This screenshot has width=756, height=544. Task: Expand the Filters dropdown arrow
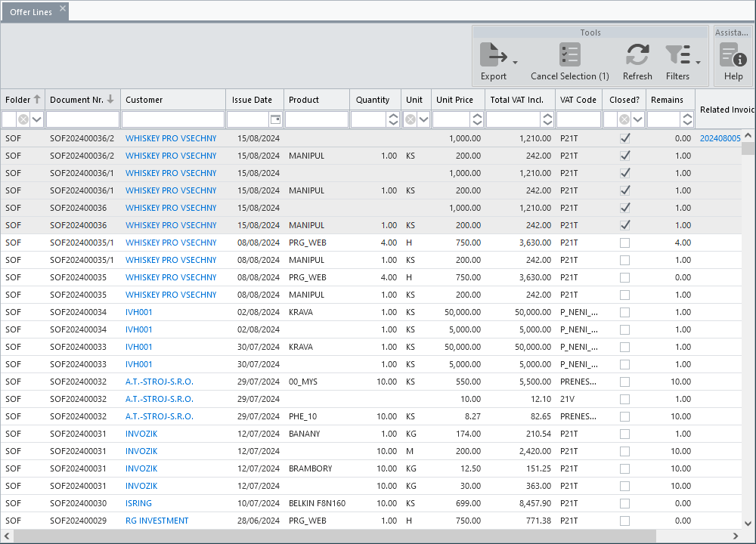pyautogui.click(x=698, y=63)
